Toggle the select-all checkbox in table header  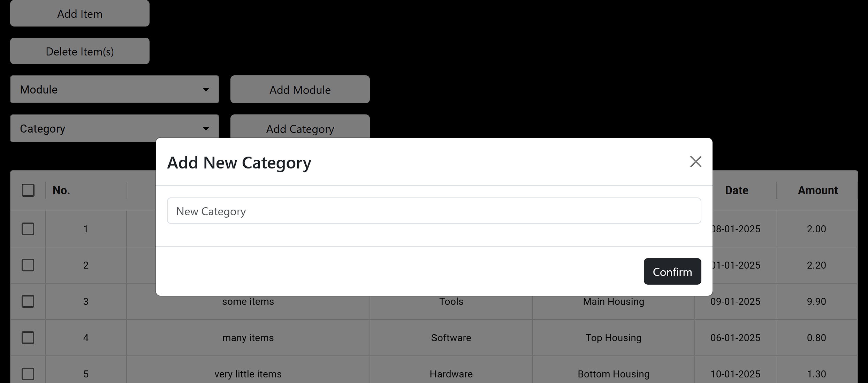28,190
